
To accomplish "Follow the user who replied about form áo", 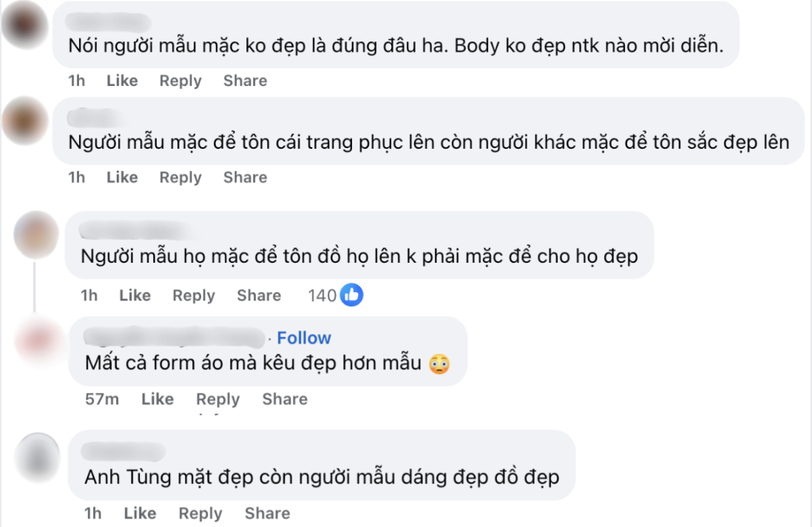I will (303, 338).
